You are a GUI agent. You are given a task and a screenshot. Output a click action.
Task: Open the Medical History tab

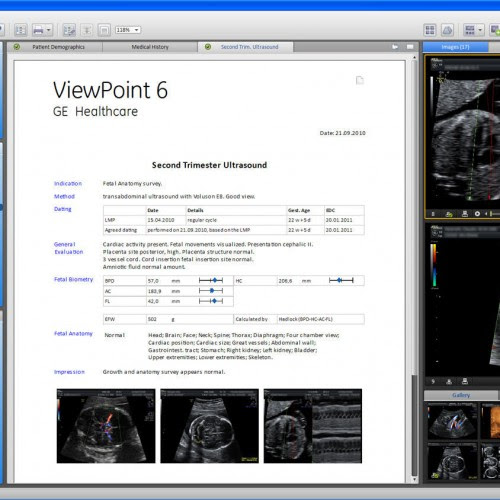coord(150,47)
